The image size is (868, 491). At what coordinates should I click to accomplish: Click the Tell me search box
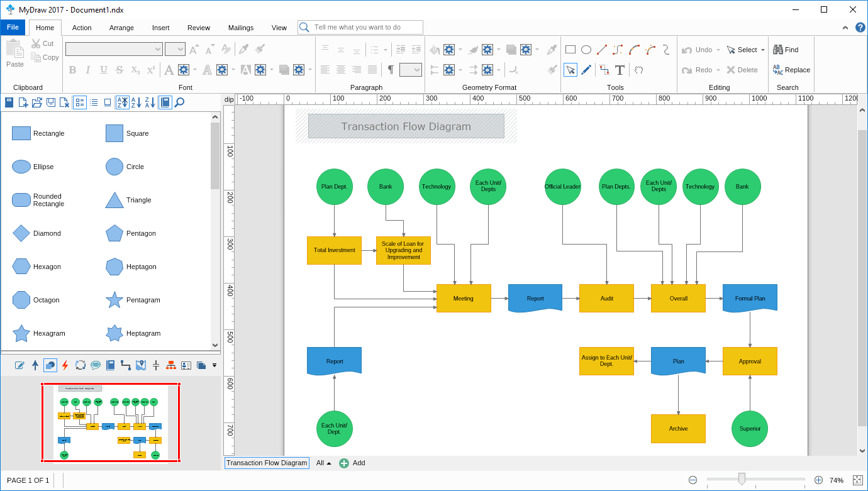pyautogui.click(x=360, y=27)
